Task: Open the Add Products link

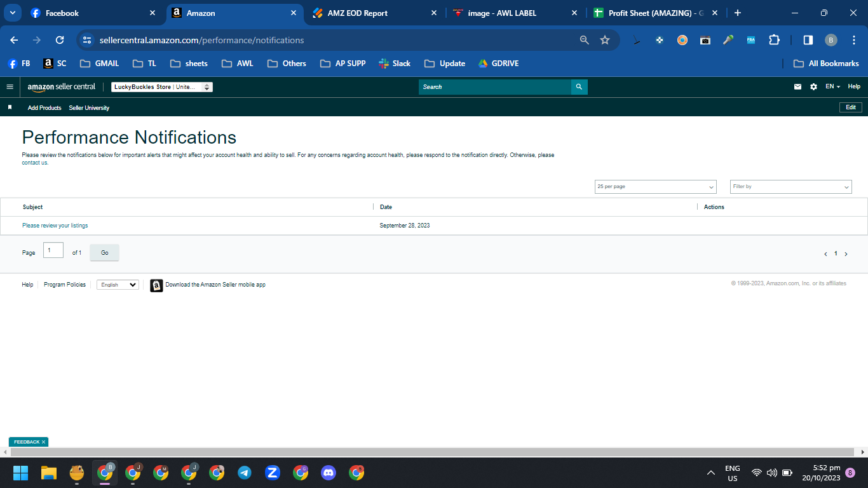Action: point(44,108)
